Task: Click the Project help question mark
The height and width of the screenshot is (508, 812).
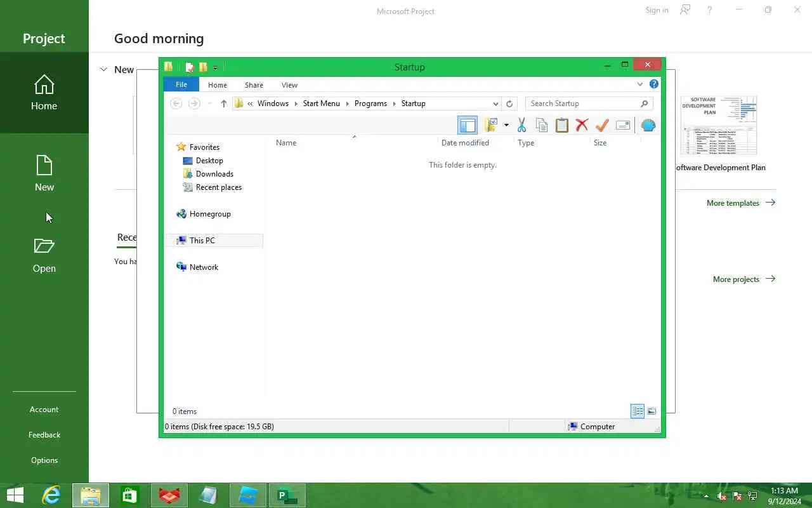Action: pyautogui.click(x=710, y=10)
